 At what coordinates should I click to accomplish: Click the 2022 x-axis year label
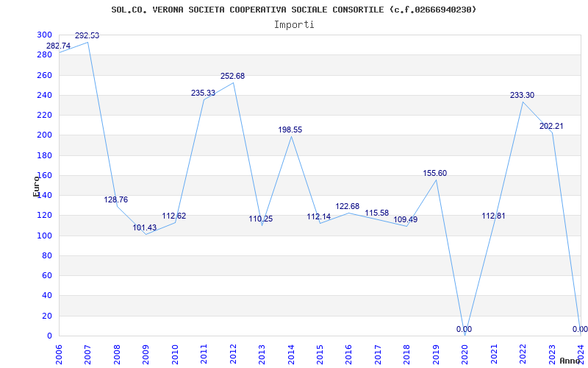click(x=523, y=355)
